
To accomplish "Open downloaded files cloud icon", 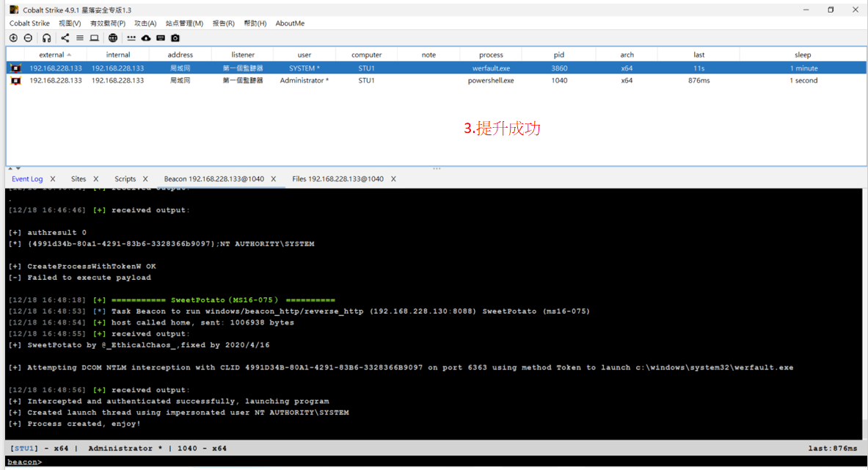I will (146, 37).
